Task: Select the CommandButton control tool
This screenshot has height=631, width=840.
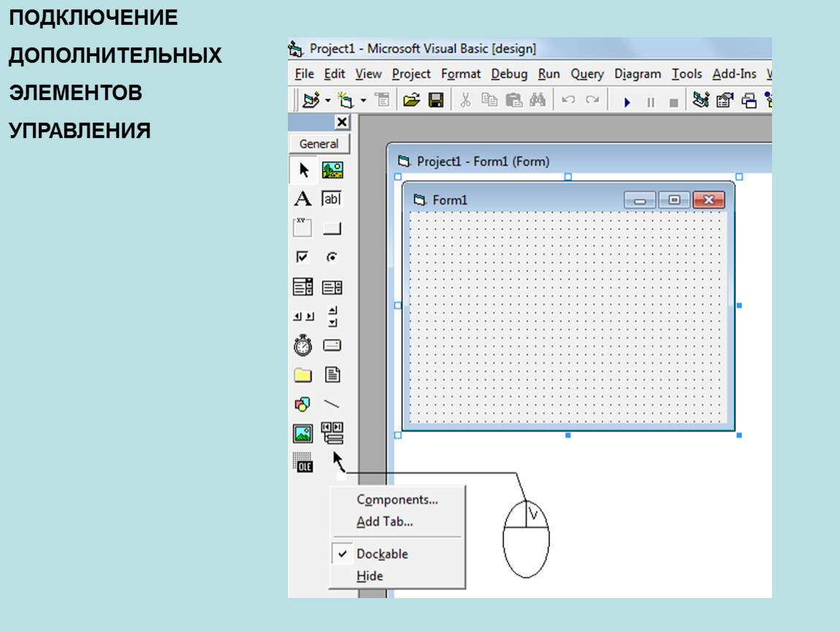Action: tap(332, 229)
